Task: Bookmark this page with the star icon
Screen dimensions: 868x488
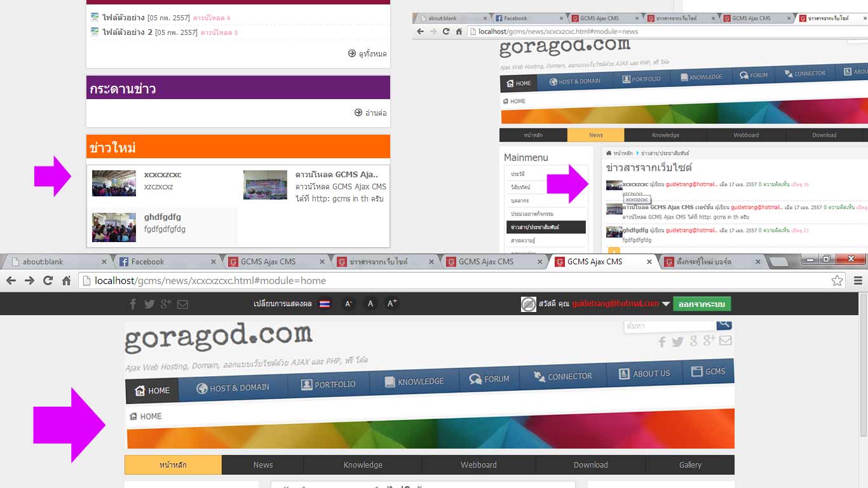Action: pyautogui.click(x=837, y=280)
